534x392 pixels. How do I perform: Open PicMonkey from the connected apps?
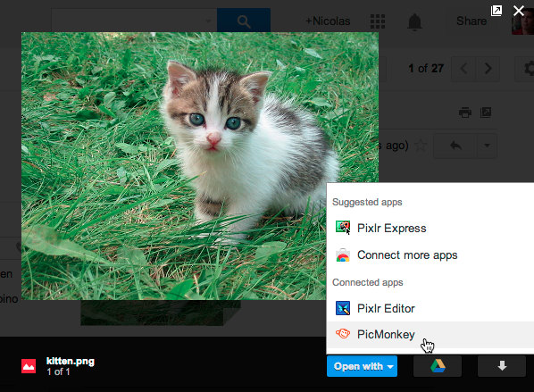coord(430,335)
